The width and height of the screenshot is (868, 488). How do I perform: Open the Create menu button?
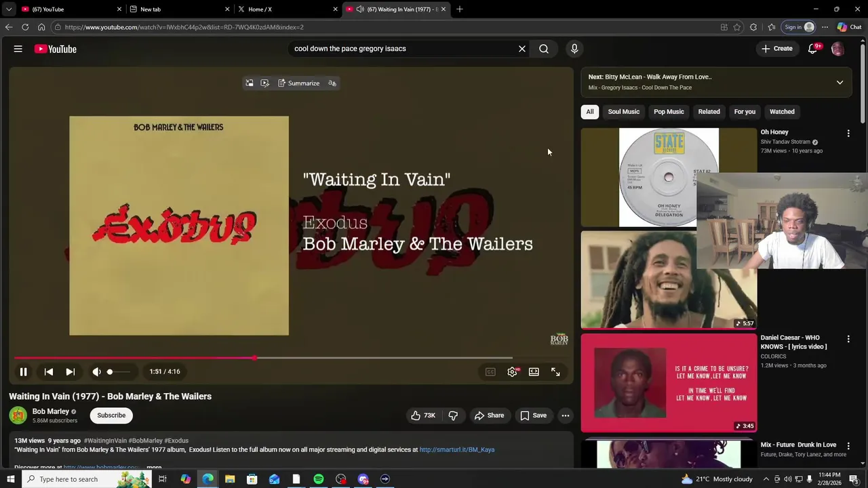(x=777, y=49)
